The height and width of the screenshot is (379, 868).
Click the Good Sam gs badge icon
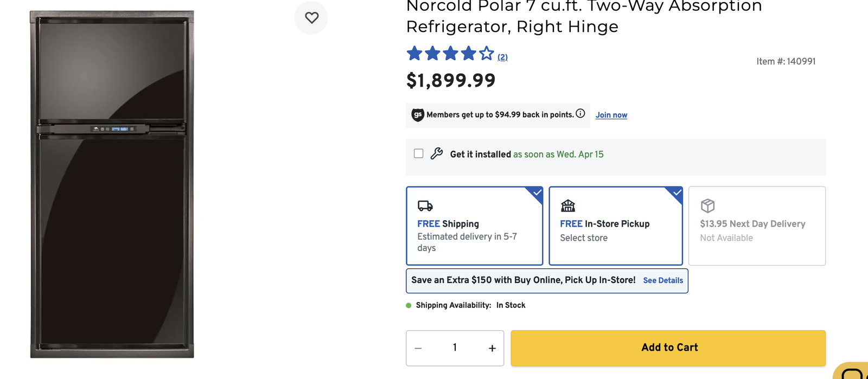(418, 115)
